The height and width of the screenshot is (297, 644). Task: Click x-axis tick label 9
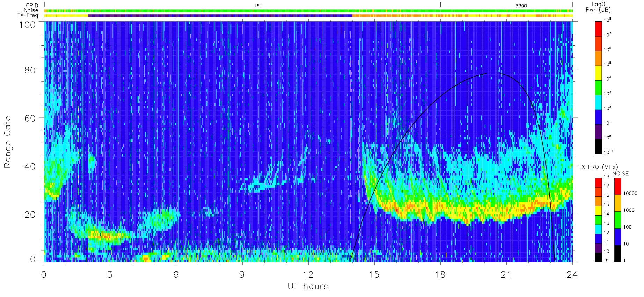242,275
